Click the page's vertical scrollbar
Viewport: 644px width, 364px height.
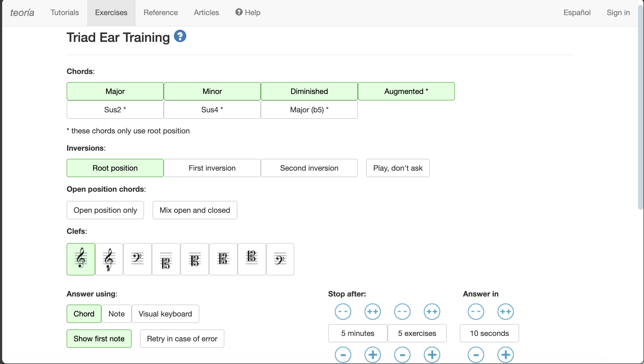[x=640, y=108]
